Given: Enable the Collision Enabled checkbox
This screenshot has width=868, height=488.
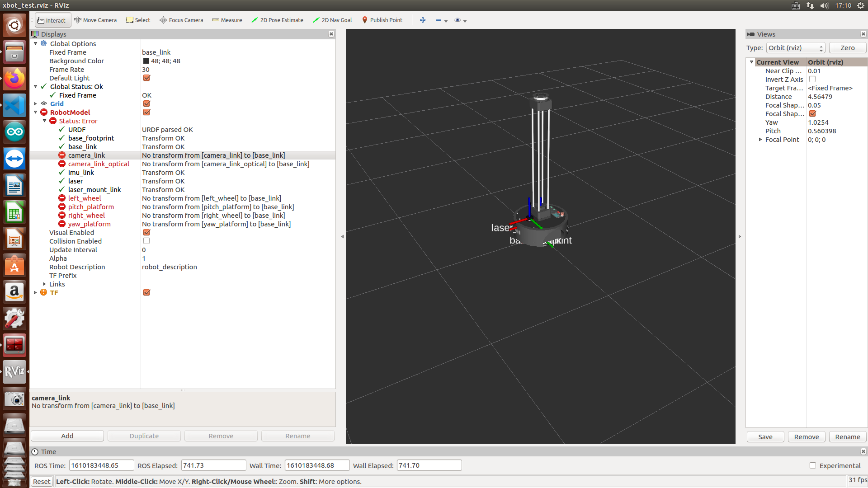Looking at the screenshot, I should [146, 241].
